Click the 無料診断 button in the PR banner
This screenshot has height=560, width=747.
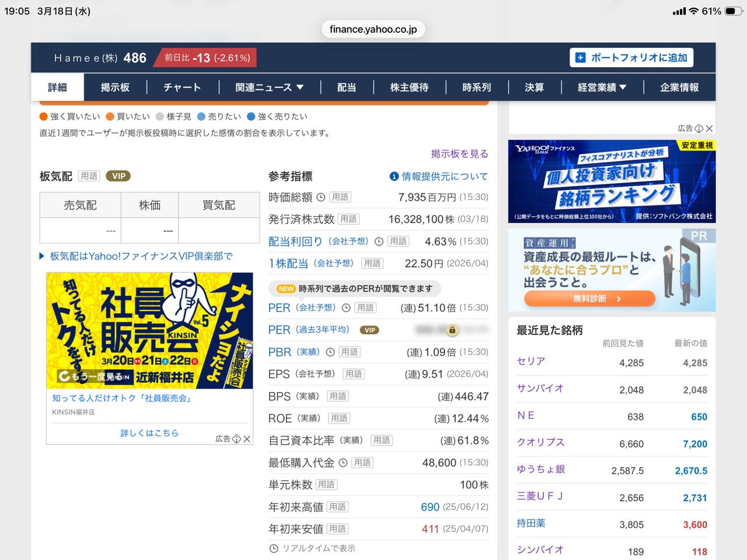pos(589,298)
